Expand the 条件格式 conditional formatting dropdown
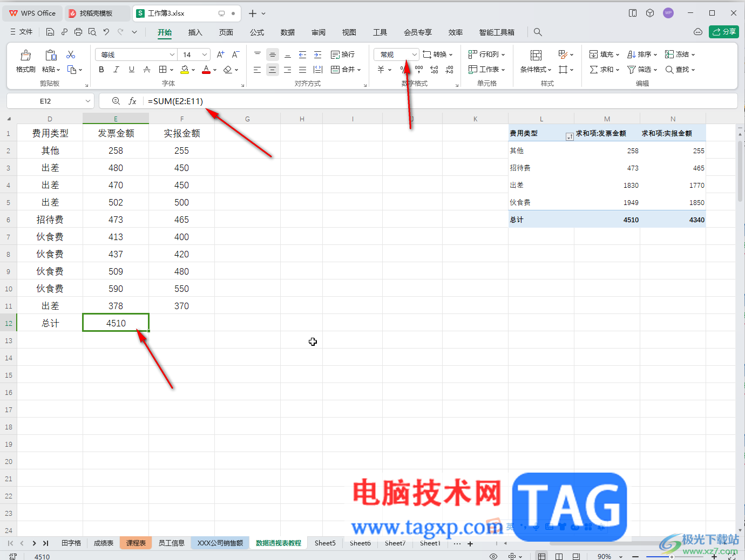The height and width of the screenshot is (560, 745). (549, 70)
